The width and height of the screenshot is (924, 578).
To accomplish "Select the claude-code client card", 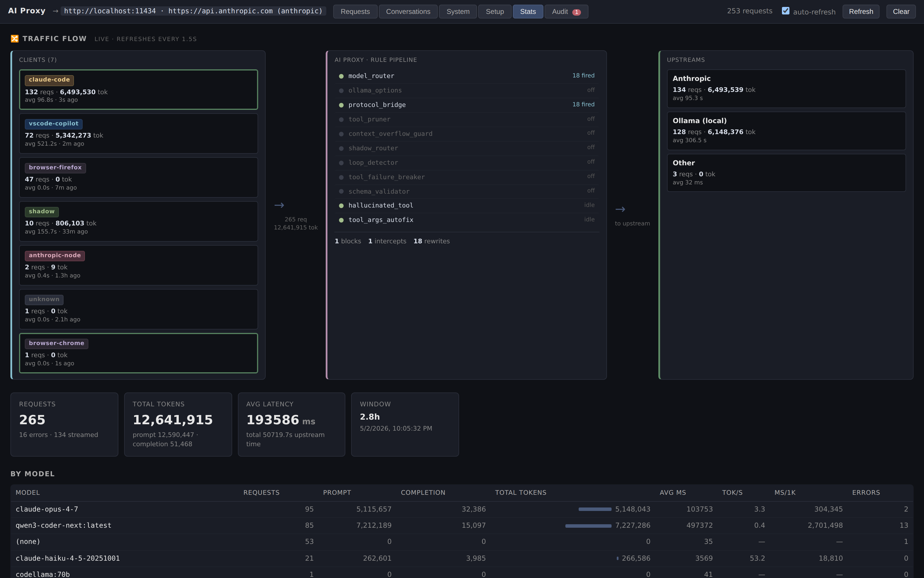I will coord(139,90).
